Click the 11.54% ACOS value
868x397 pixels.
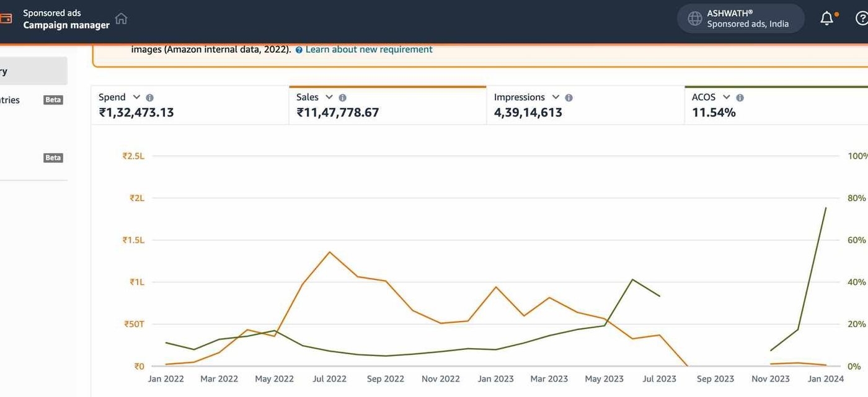714,113
